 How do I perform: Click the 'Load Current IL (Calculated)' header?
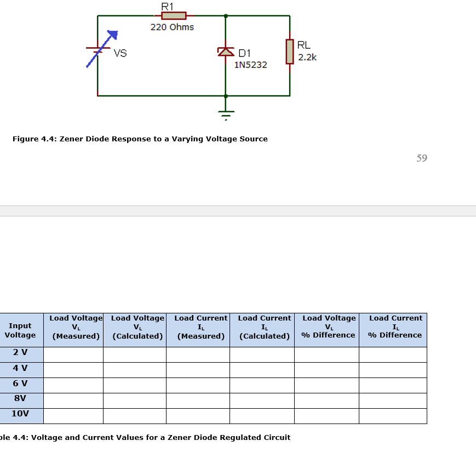(262, 330)
